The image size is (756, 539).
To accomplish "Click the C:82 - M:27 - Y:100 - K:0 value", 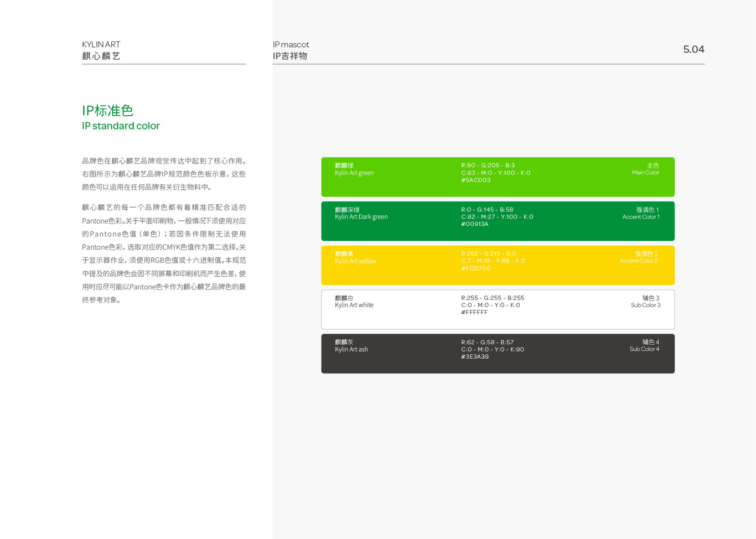I will 497,217.
